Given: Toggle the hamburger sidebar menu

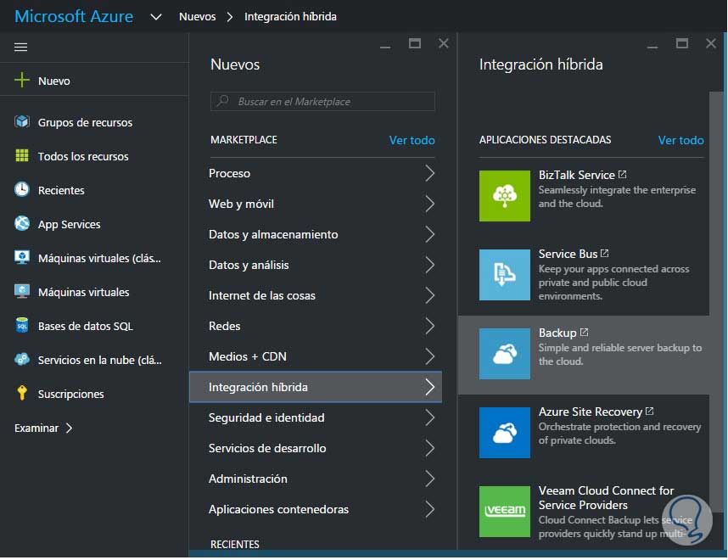Looking at the screenshot, I should [21, 48].
